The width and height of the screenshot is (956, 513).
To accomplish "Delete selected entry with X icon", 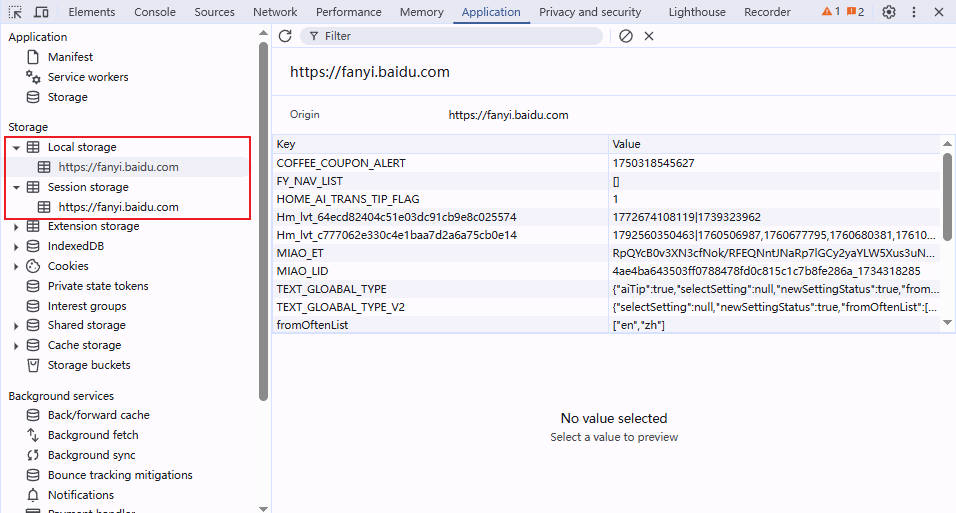I will [649, 36].
